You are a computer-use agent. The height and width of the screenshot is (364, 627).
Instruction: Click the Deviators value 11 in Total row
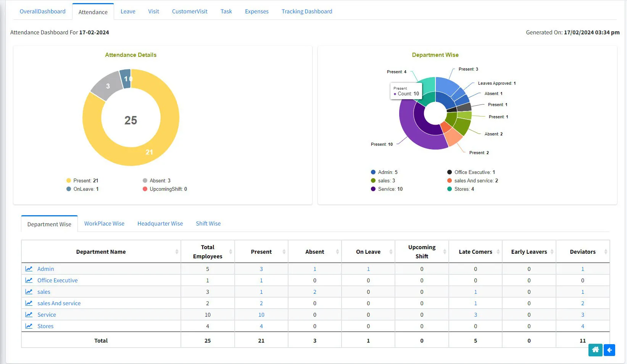tap(583, 340)
